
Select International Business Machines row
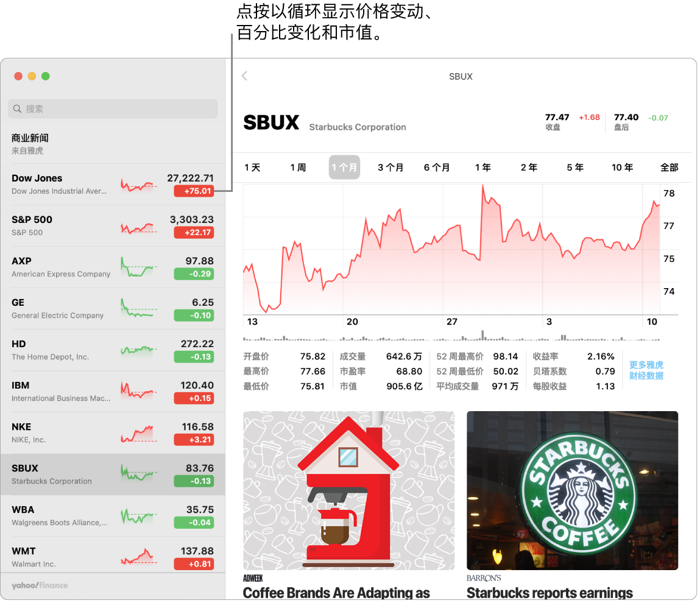tap(113, 392)
